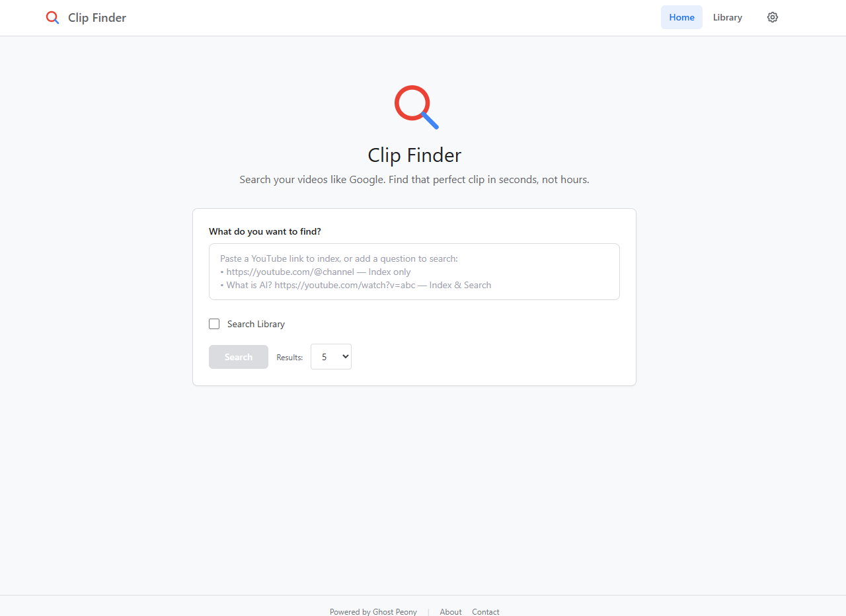This screenshot has width=846, height=616.
Task: Switch to the Library tab
Action: tap(727, 17)
